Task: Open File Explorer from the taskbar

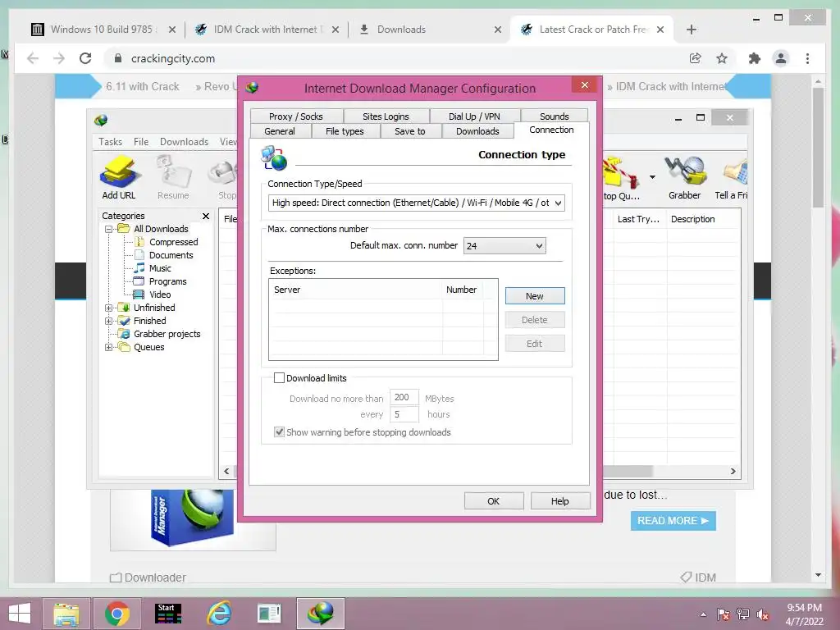Action: tap(66, 614)
